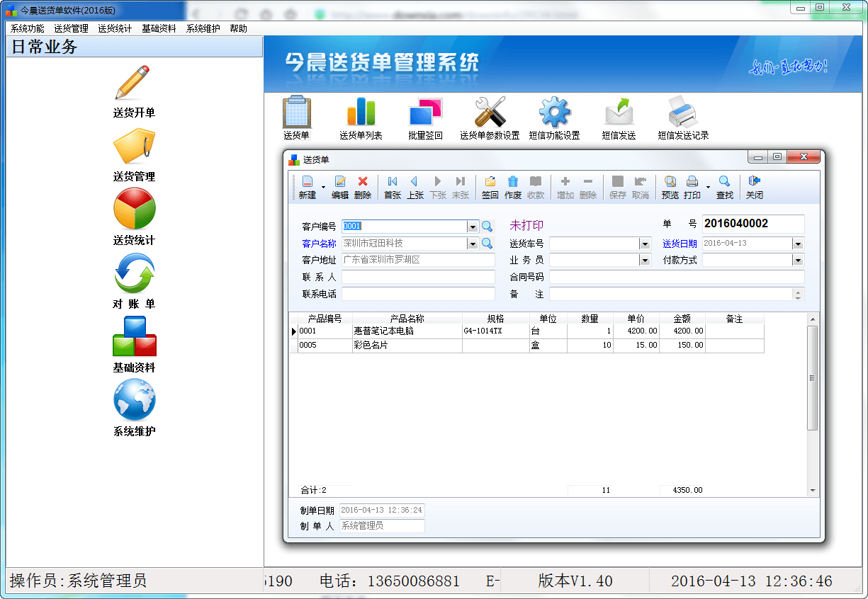Open 送货开单 pencil icon in sidebar
The width and height of the screenshot is (868, 599).
tap(133, 84)
